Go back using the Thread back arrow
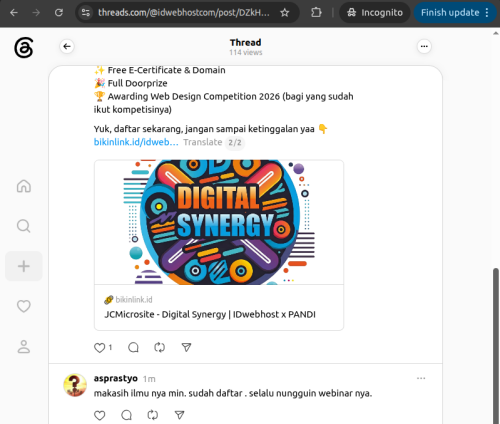Screen dimensions: 500x424 click(x=67, y=46)
